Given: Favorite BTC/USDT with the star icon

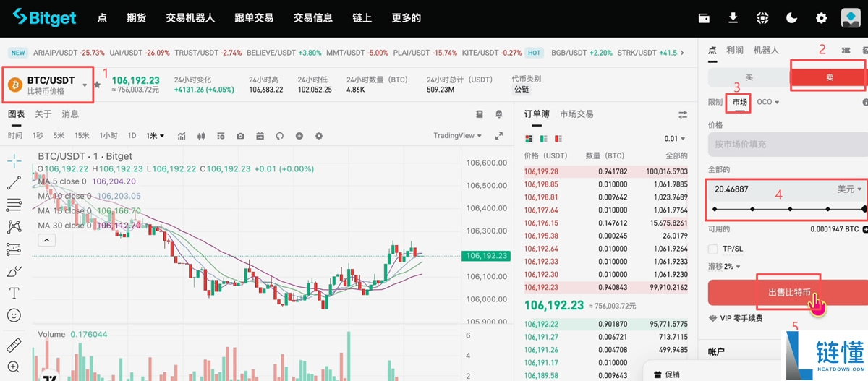Looking at the screenshot, I should (98, 85).
